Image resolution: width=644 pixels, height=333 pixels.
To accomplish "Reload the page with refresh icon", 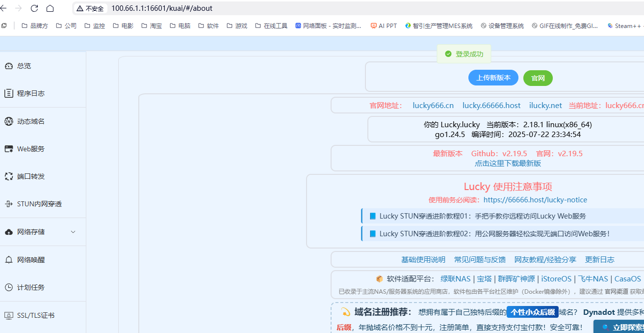I will tap(34, 8).
